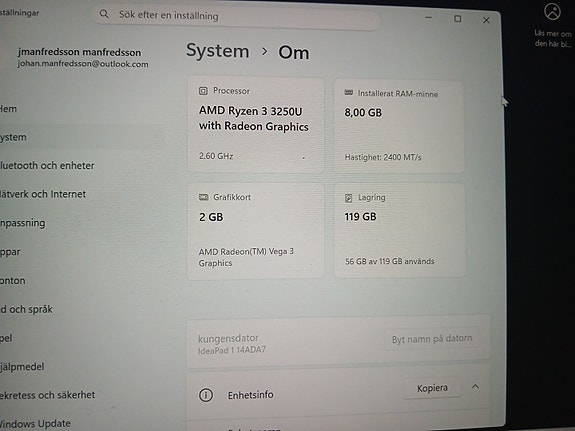Click the Kopiera button
This screenshot has height=431, width=575.
pos(432,388)
